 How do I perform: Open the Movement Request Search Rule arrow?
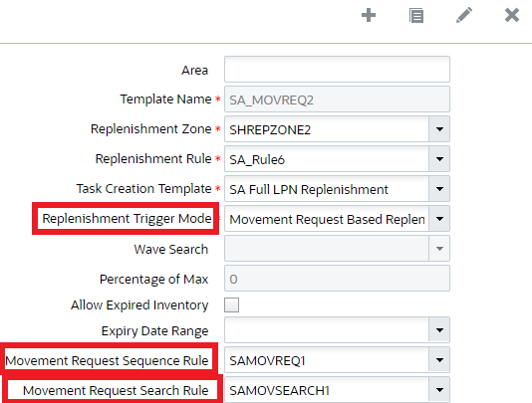(x=439, y=390)
